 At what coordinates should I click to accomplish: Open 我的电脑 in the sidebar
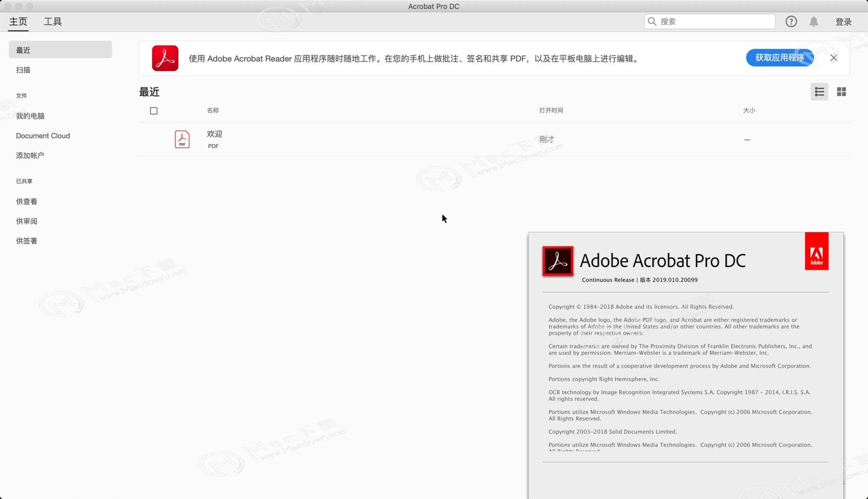(30, 116)
